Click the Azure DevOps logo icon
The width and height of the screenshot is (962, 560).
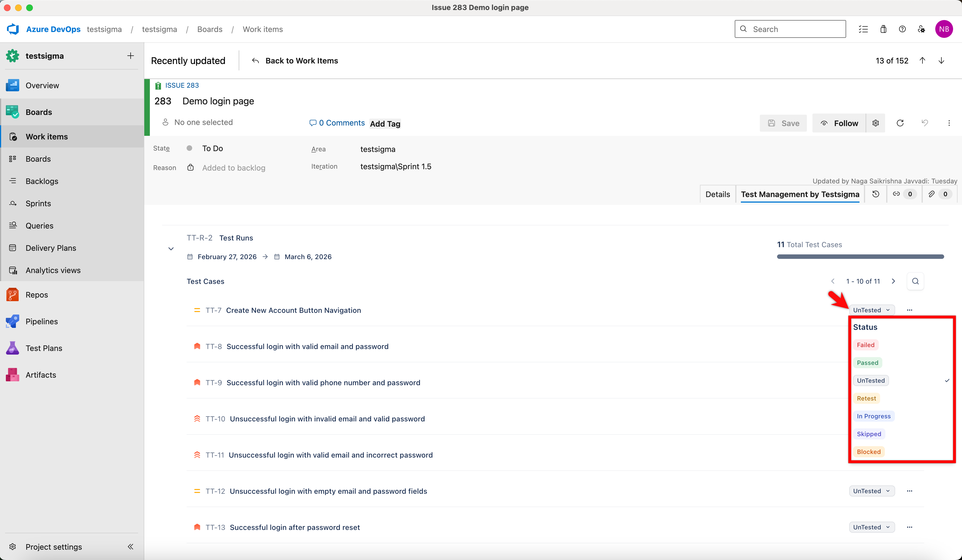click(13, 29)
